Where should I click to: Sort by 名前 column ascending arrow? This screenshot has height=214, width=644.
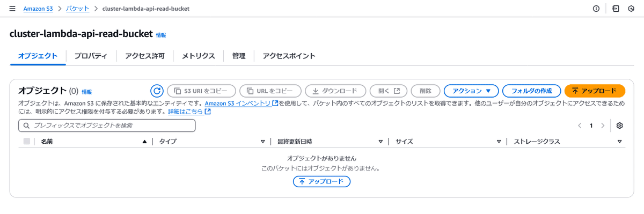tap(144, 142)
